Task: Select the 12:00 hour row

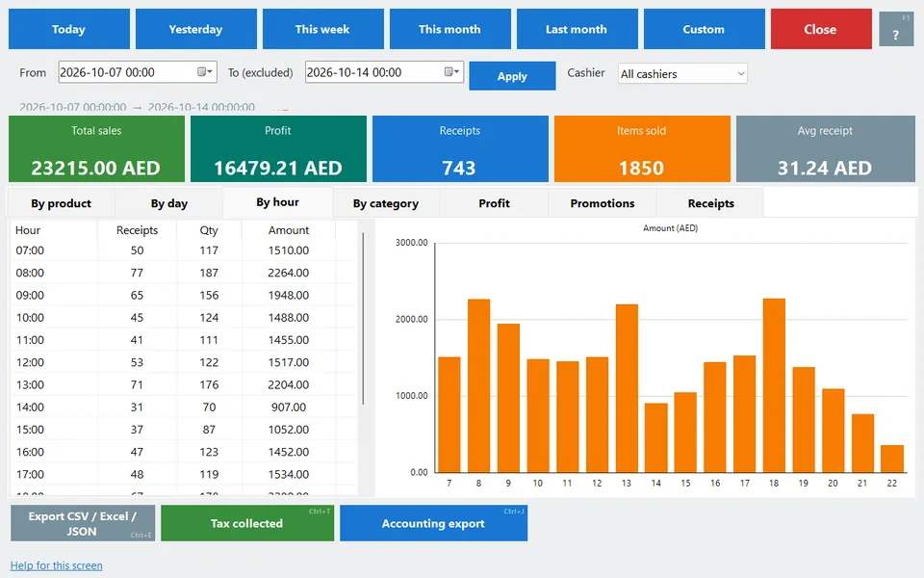Action: pyautogui.click(x=184, y=362)
